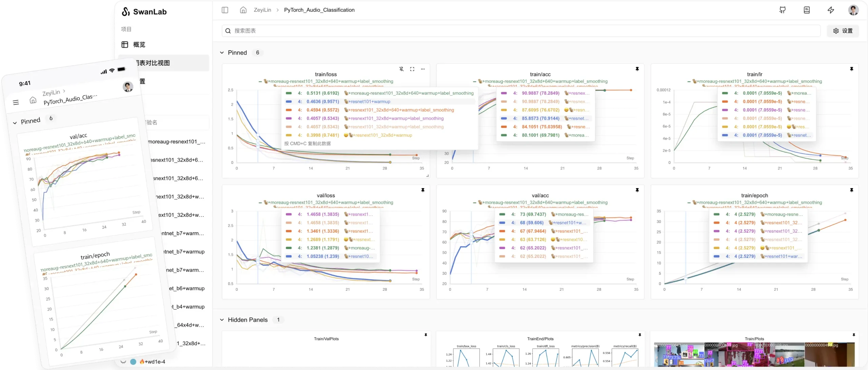Screen dimensions: 868x370
Task: Open the user avatar in desktop header
Action: click(x=853, y=10)
